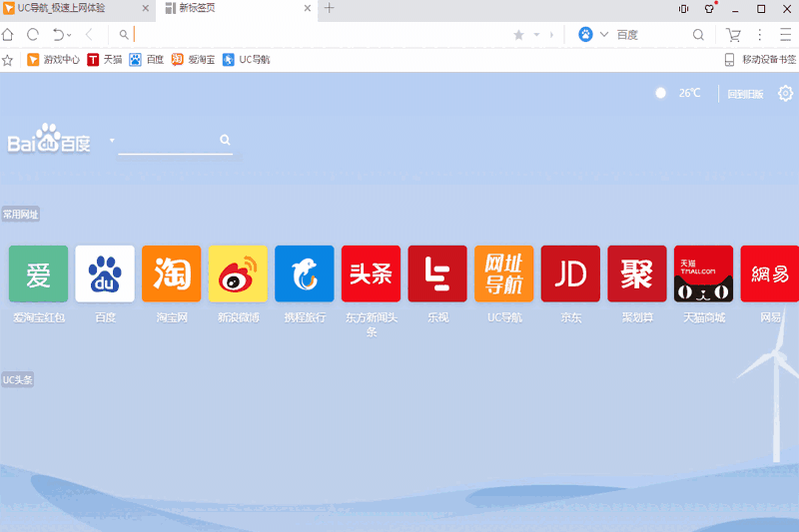This screenshot has height=532, width=799.
Task: Go back with the left chevron
Action: 89,35
